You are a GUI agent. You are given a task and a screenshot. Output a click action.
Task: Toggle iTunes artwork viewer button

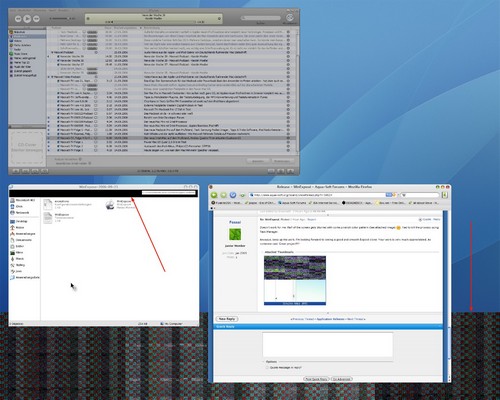44,171
